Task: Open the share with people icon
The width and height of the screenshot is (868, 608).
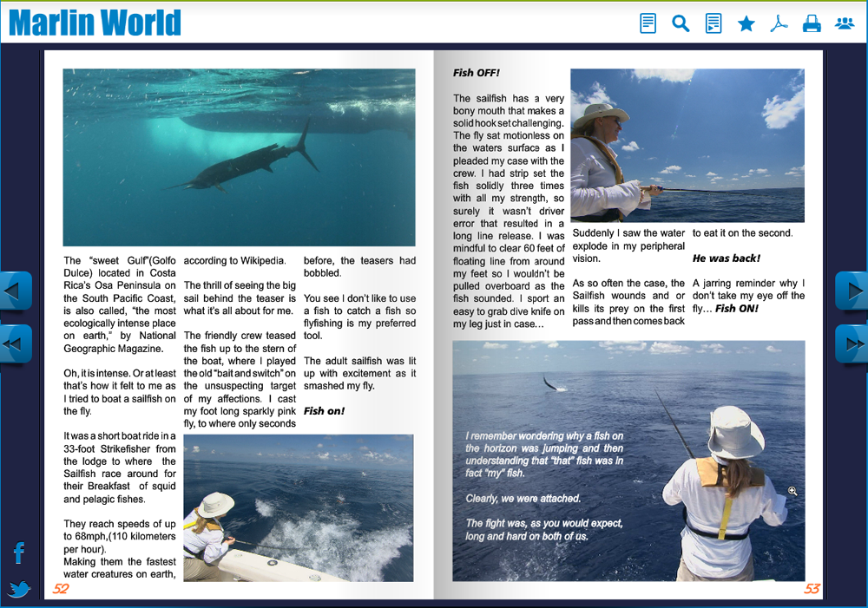Action: click(x=845, y=23)
